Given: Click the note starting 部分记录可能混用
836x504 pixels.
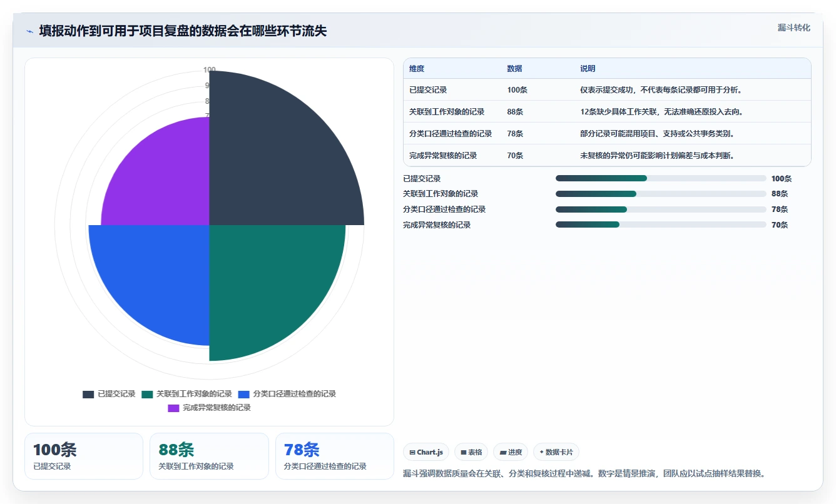Looking at the screenshot, I should pyautogui.click(x=657, y=134).
